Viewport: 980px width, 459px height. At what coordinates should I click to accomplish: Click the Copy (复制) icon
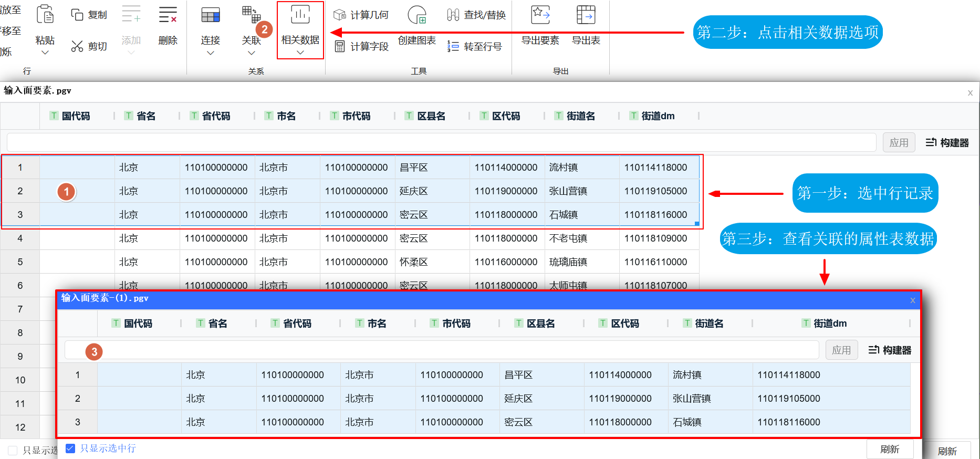point(77,15)
